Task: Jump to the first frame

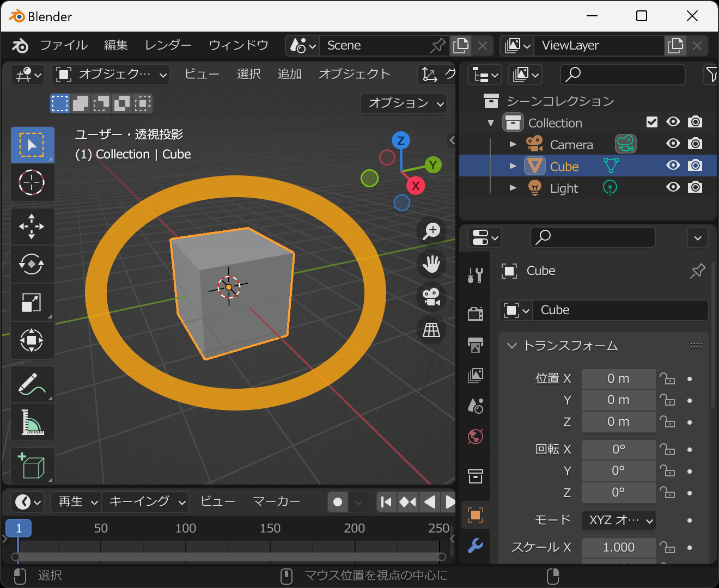Action: click(386, 501)
